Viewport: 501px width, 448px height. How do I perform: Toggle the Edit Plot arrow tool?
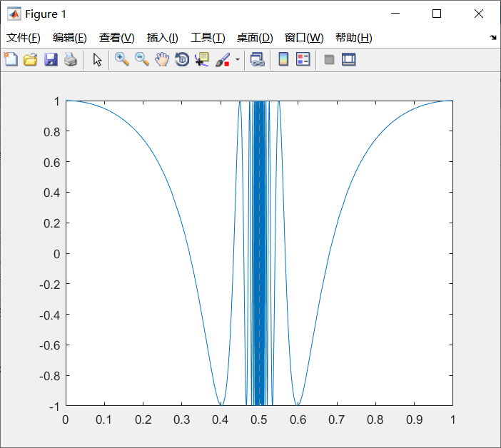97,59
